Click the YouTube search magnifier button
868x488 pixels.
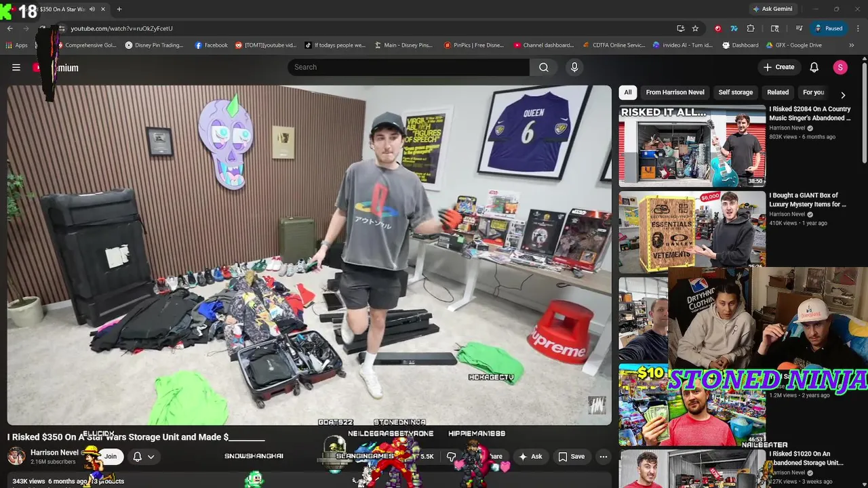click(544, 67)
